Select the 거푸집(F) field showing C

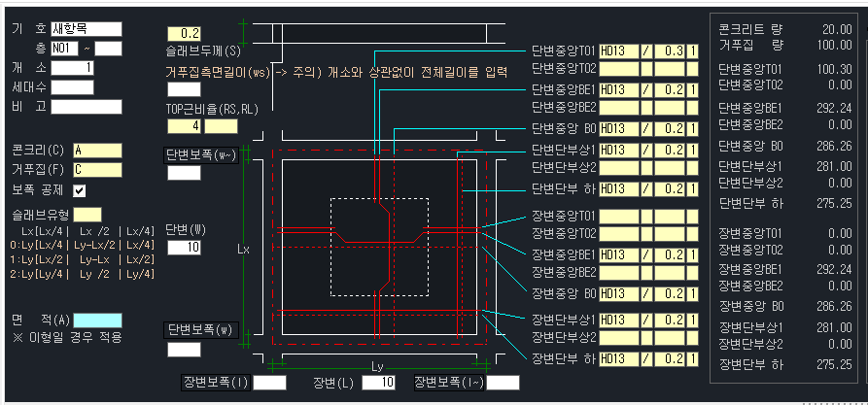coord(97,170)
